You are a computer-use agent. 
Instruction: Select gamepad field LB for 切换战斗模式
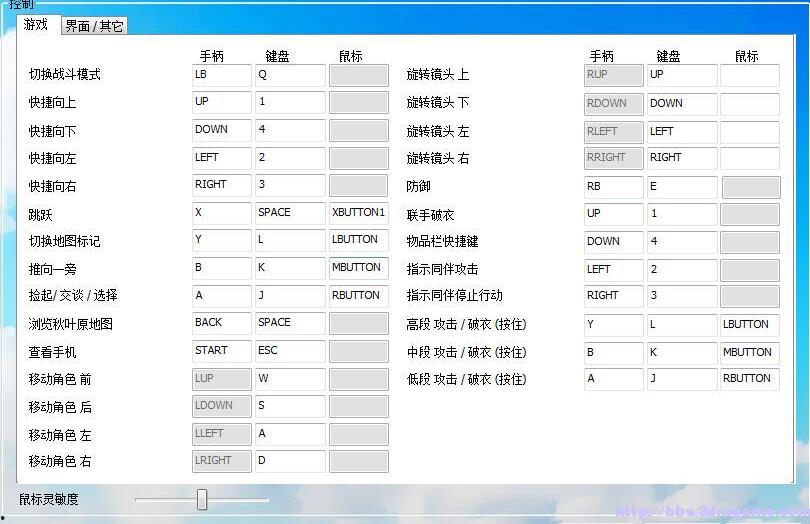tap(222, 75)
